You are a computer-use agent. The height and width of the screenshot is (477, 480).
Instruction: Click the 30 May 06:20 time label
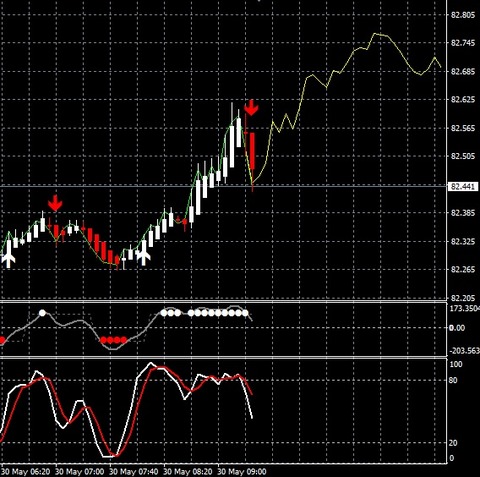coord(26,472)
